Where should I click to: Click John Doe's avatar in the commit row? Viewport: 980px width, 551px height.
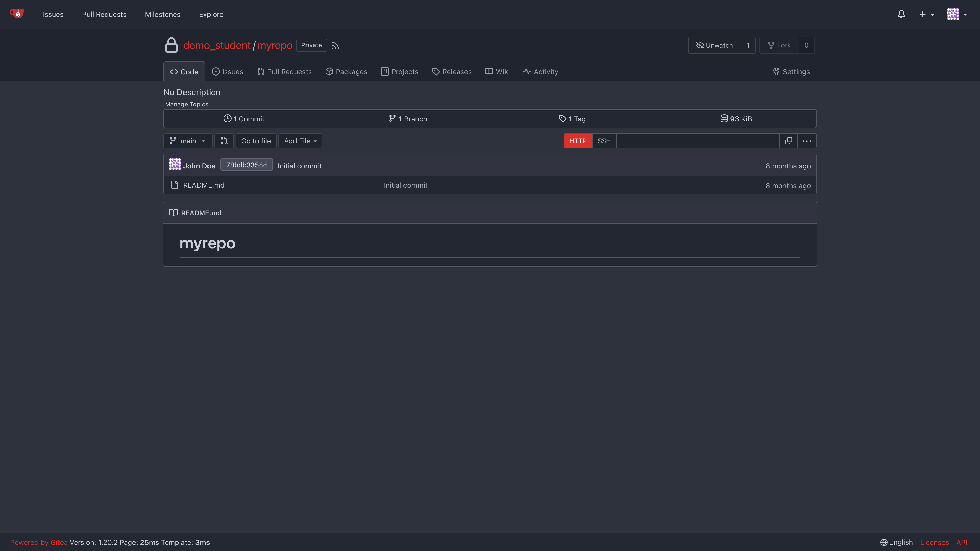175,165
